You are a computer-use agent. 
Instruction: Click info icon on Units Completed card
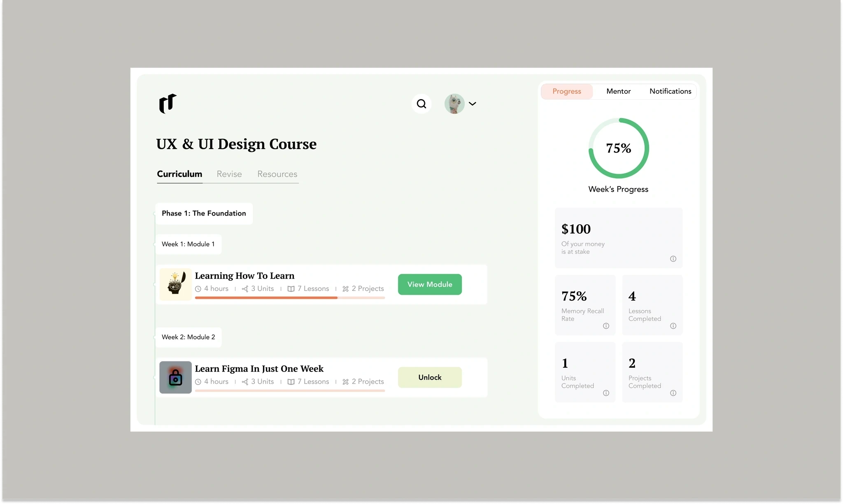coord(606,393)
